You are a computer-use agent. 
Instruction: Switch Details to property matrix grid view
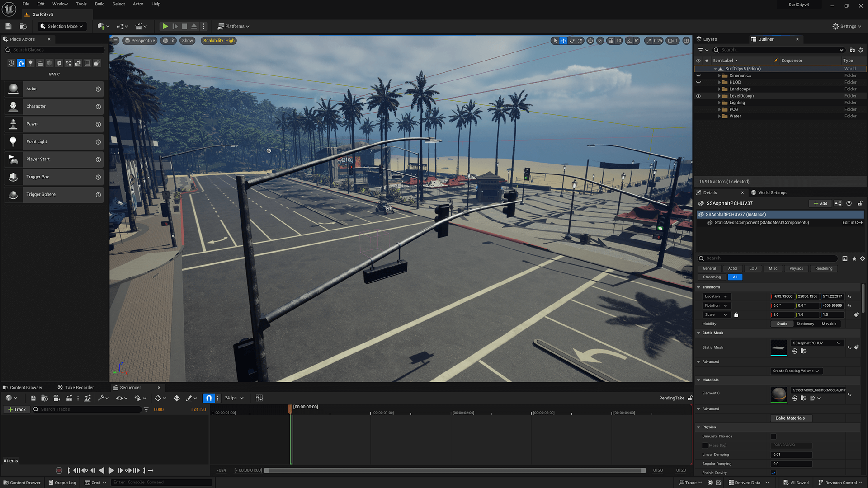(x=845, y=258)
